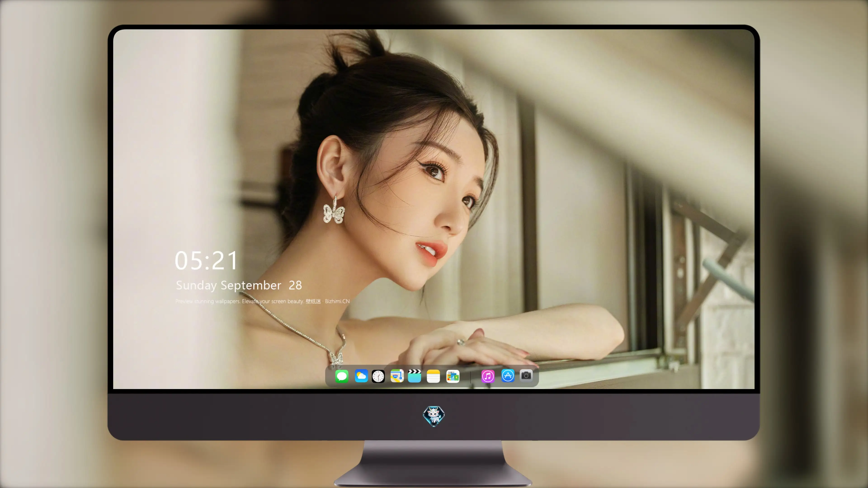Open the App Store icon
The height and width of the screenshot is (488, 868).
[508, 375]
